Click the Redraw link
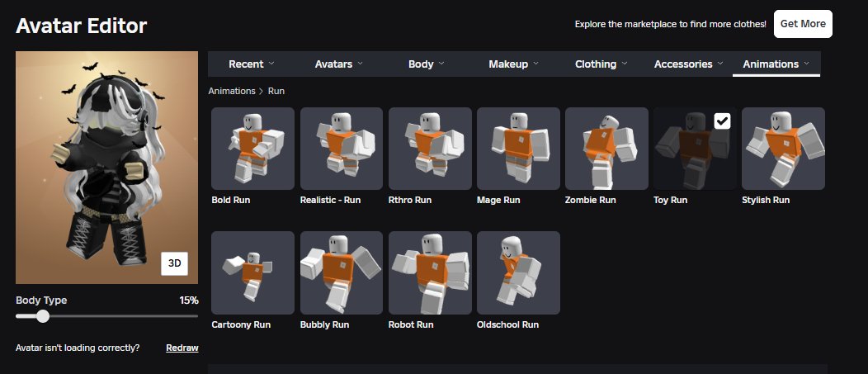Viewport: 868px width, 374px height. [x=182, y=348]
